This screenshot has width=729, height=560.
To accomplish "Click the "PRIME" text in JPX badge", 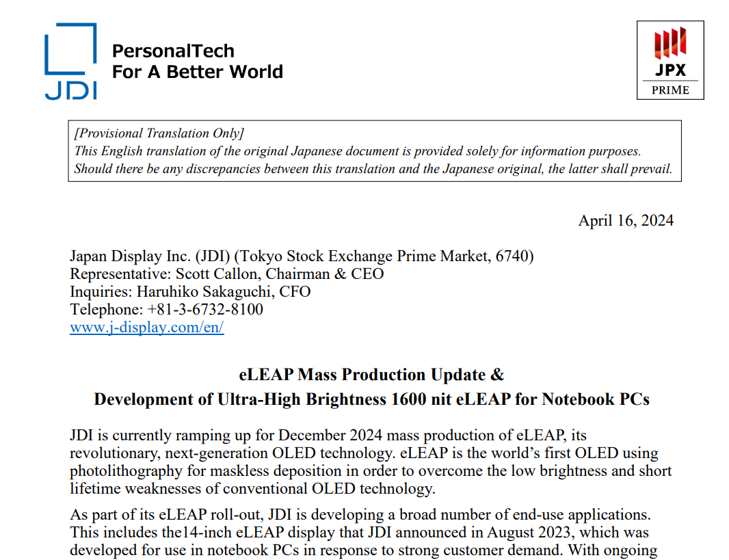I will [x=670, y=90].
